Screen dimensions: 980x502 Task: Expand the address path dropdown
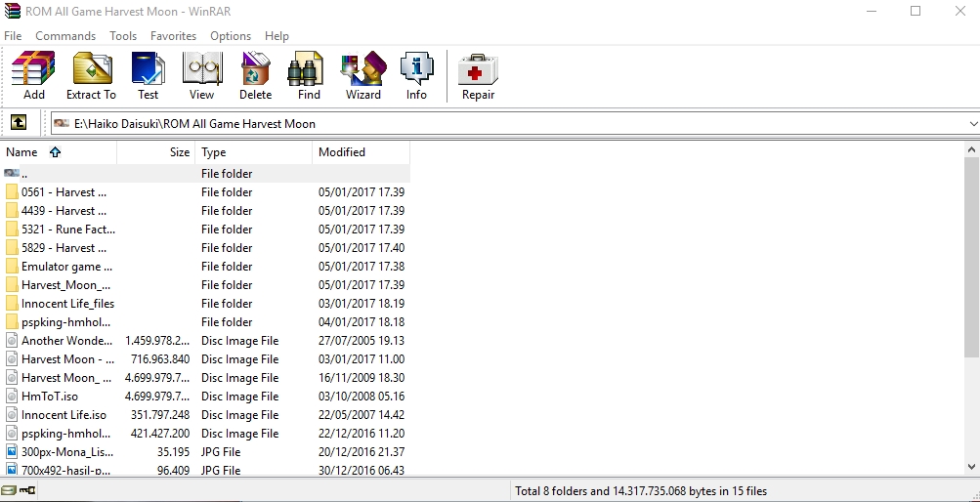coord(973,124)
